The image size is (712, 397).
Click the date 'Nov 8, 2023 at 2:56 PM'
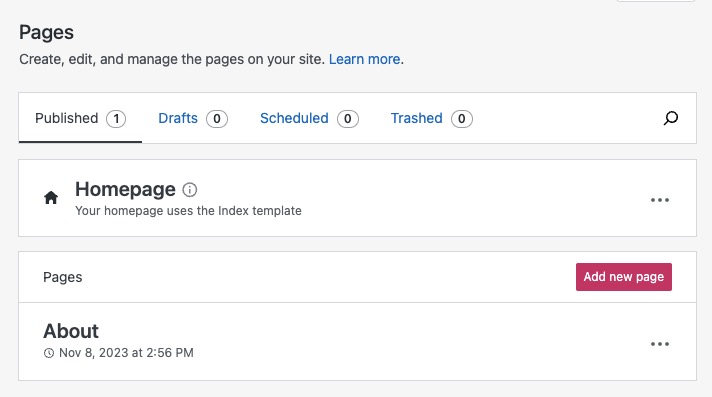126,353
